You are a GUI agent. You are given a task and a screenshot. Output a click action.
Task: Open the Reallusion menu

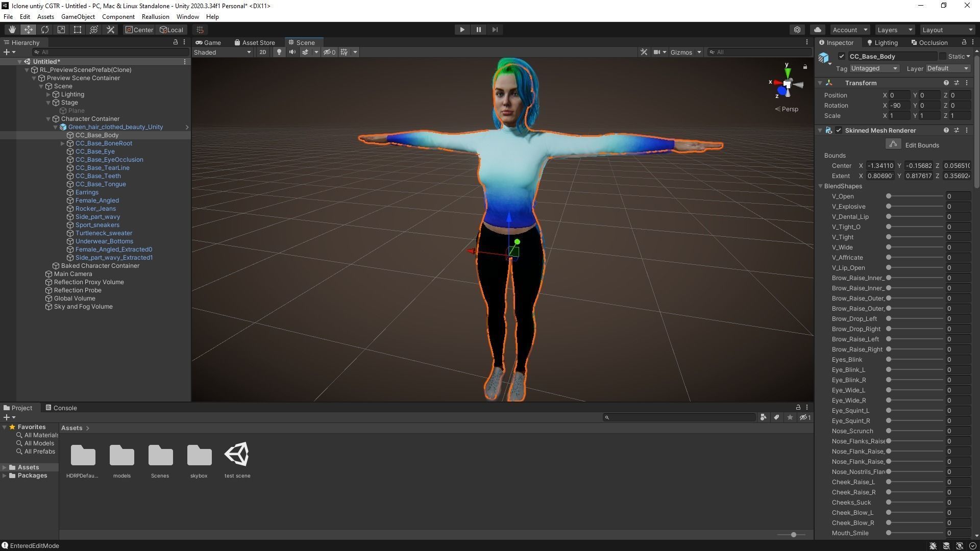point(155,17)
